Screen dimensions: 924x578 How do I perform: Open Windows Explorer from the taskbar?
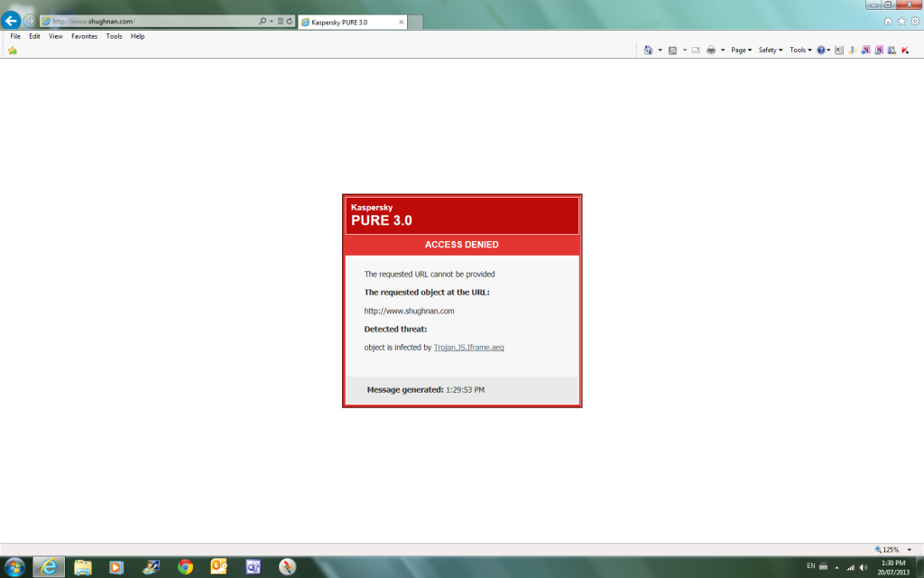(83, 567)
